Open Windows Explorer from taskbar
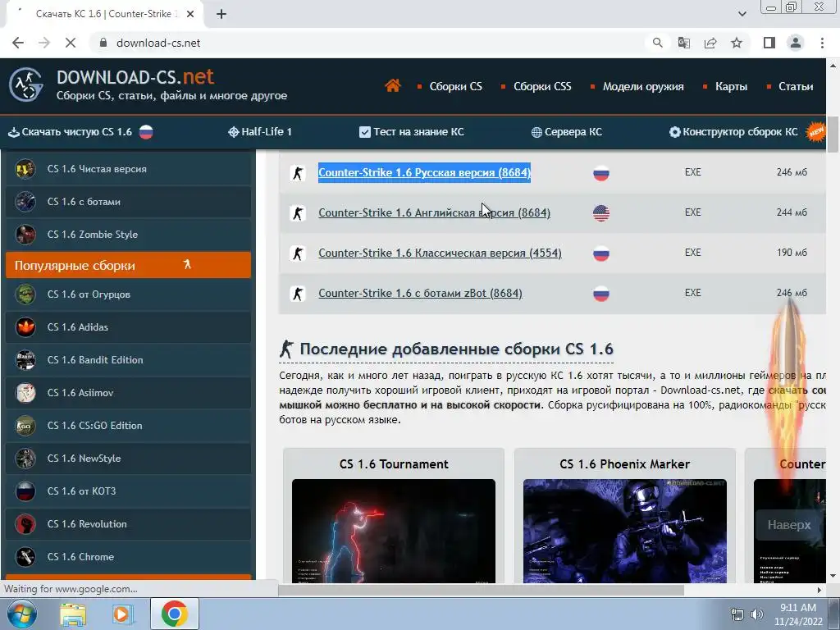 coord(73,614)
